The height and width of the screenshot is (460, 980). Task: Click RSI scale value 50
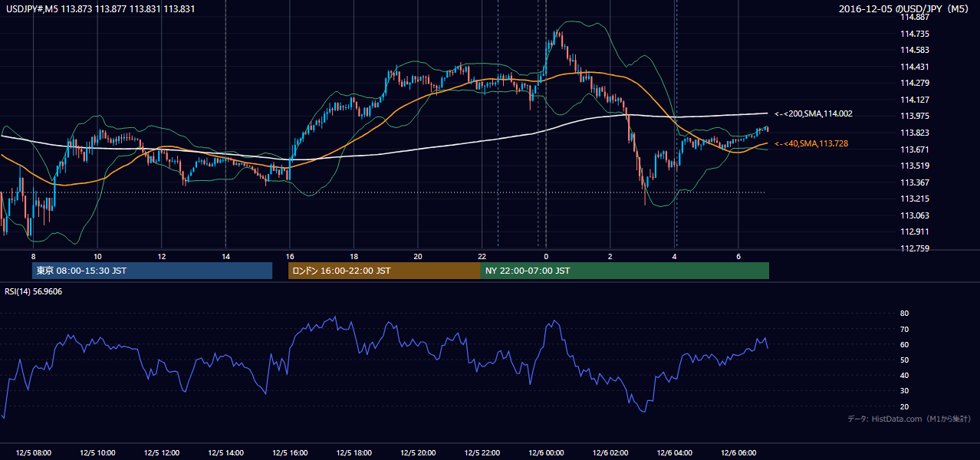click(x=904, y=360)
